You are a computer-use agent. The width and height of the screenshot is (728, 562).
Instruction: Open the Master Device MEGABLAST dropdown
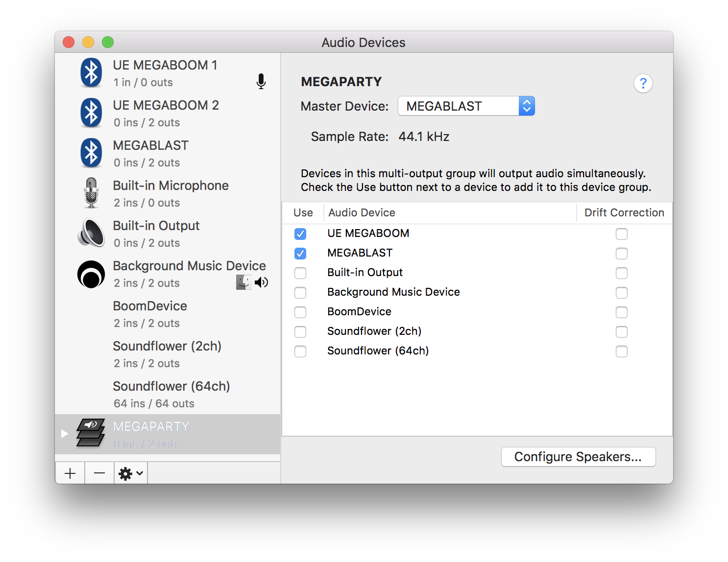[x=466, y=106]
